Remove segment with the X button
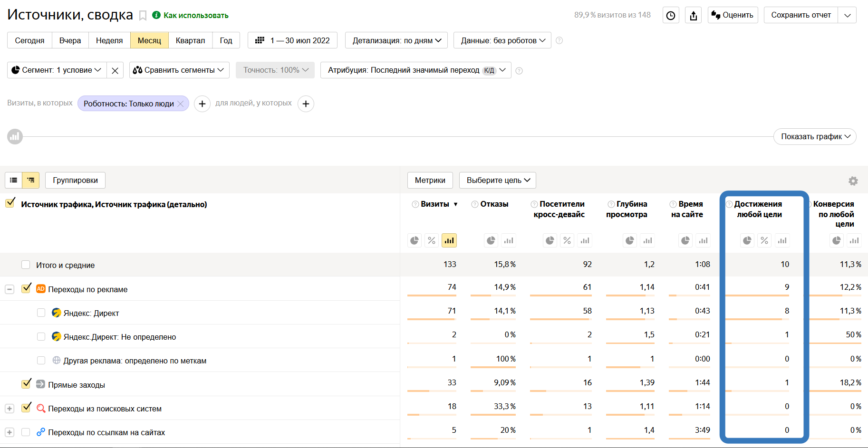Screen dimensions: 868x448 point(115,70)
